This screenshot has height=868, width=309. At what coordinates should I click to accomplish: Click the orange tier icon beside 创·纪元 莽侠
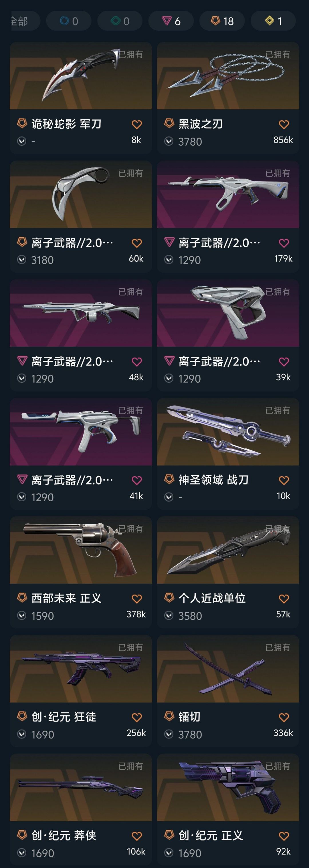pyautogui.click(x=22, y=835)
